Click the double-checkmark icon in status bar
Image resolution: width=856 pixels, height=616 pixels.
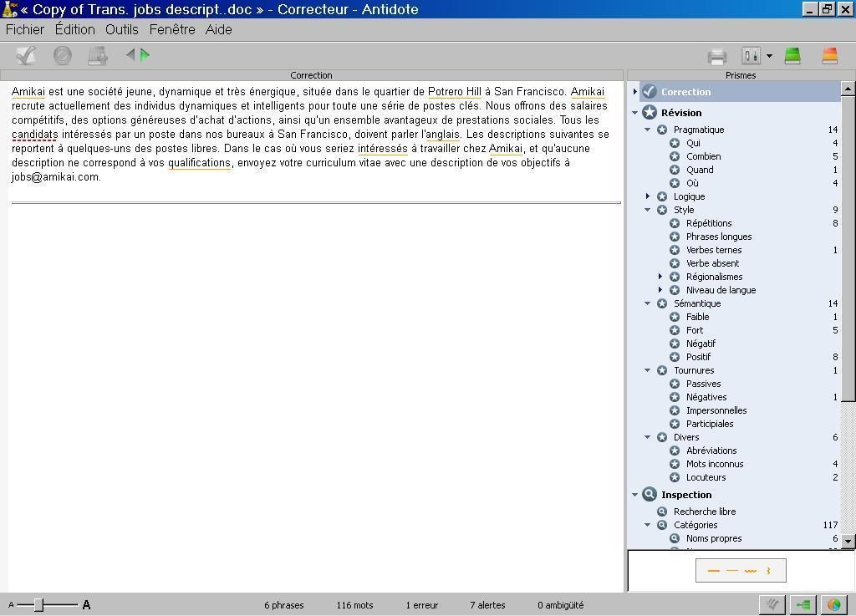(x=772, y=604)
